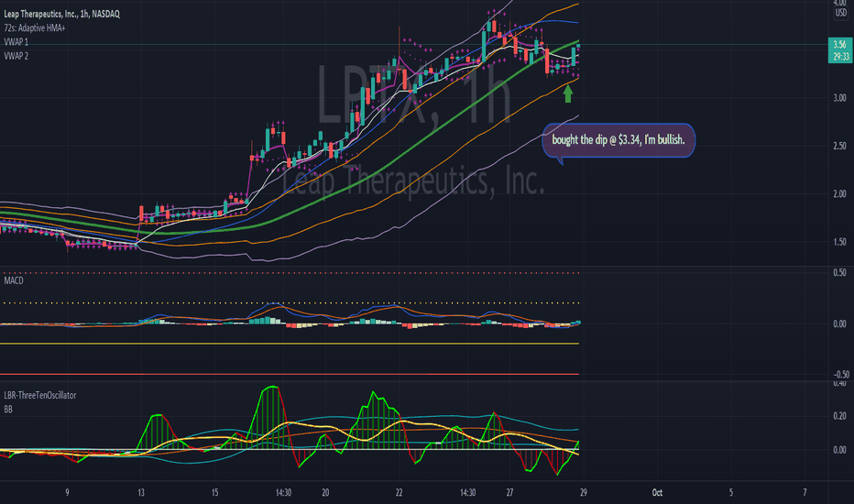Click the current price tag 3.56
Screen dimensions: 854x504
(840, 45)
